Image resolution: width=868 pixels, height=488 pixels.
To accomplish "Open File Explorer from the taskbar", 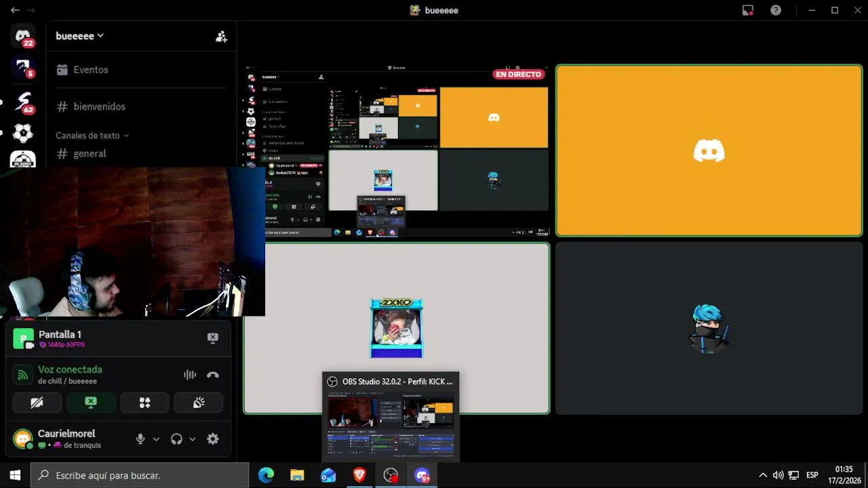I will pyautogui.click(x=297, y=475).
